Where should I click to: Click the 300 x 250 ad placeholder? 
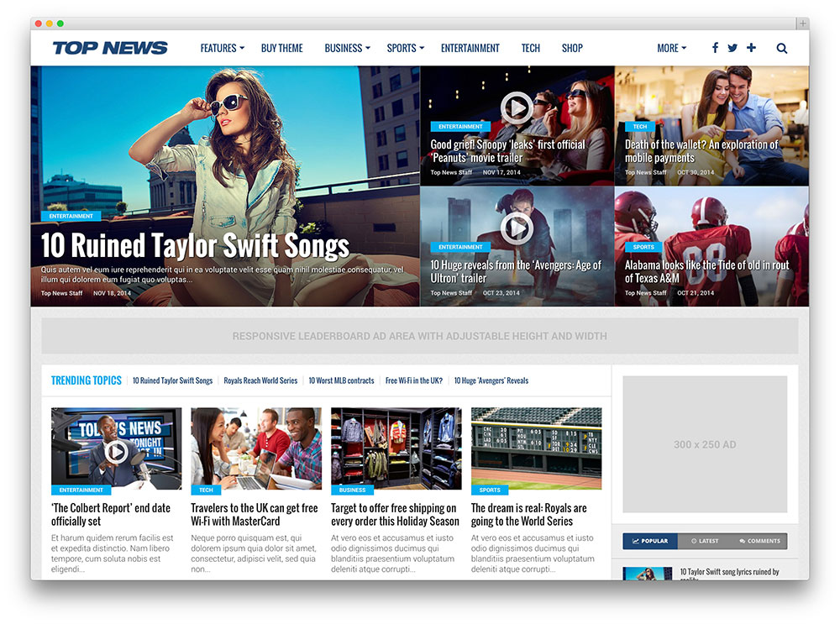click(x=705, y=444)
